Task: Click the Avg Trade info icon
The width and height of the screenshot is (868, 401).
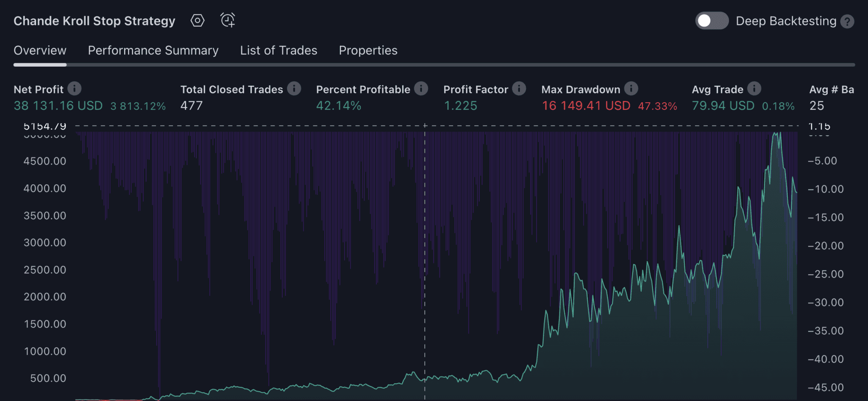Action: point(754,89)
